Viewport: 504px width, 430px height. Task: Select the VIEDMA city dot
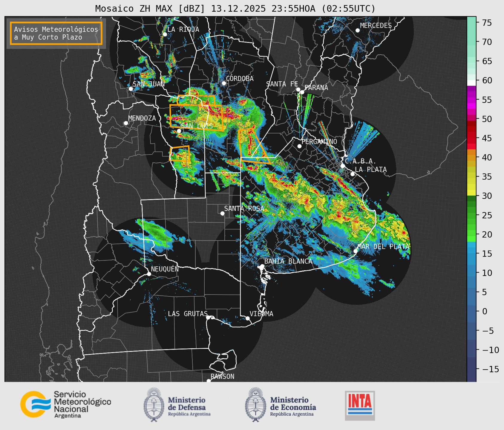248,318
